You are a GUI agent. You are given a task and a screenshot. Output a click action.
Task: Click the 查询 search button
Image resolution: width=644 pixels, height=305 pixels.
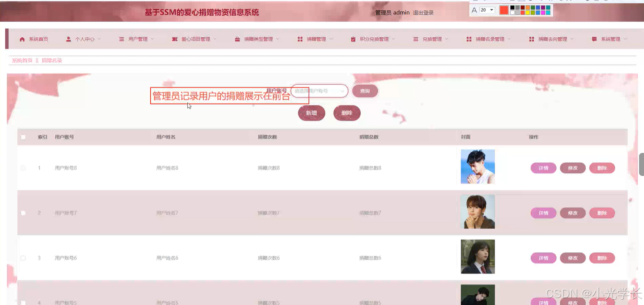tap(365, 91)
